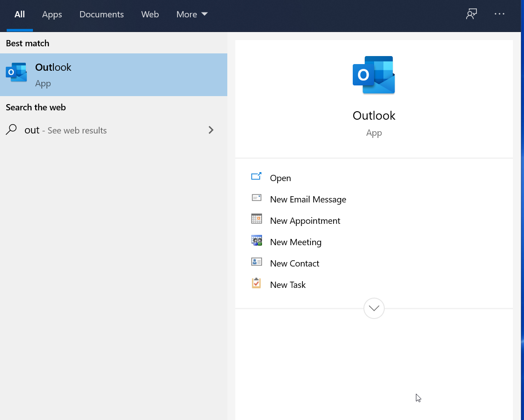524x420 pixels.
Task: Choose New Contact action
Action: (294, 264)
